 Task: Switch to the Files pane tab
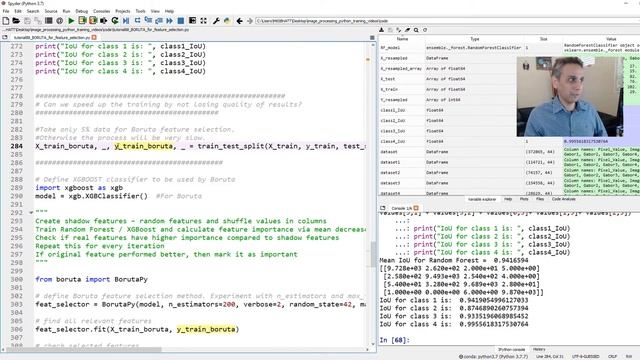coord(540,199)
